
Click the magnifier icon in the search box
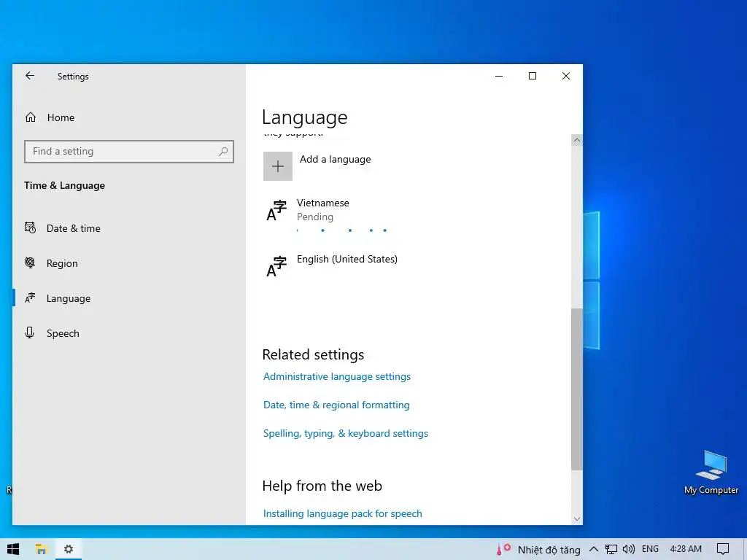223,152
